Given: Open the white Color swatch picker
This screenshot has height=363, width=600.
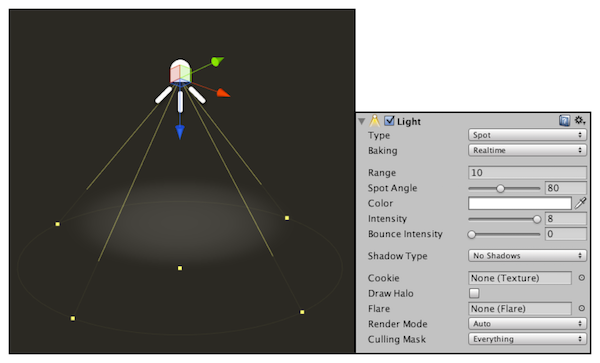Looking at the screenshot, I should click(x=520, y=203).
